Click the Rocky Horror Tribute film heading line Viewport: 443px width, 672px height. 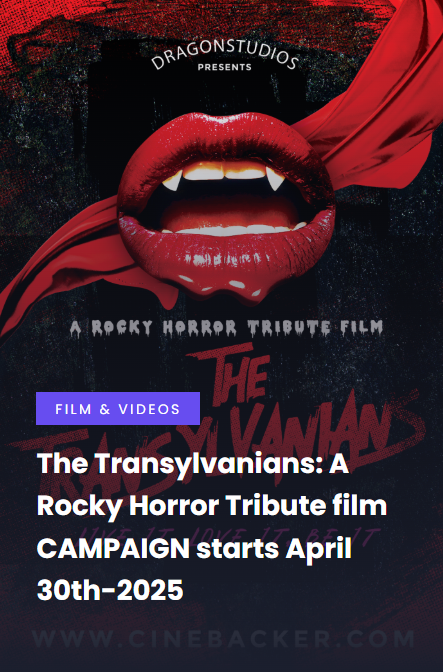pos(212,506)
